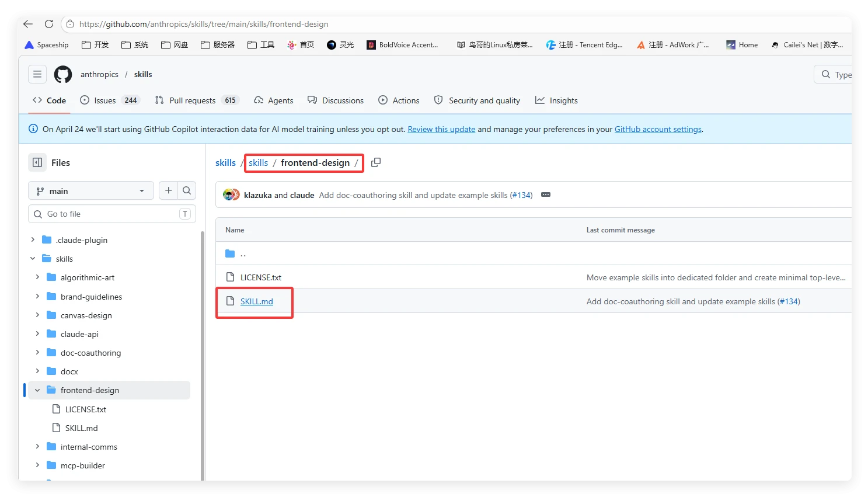This screenshot has width=868, height=497.
Task: Select LICENSE.txt in the file tree
Action: point(86,409)
